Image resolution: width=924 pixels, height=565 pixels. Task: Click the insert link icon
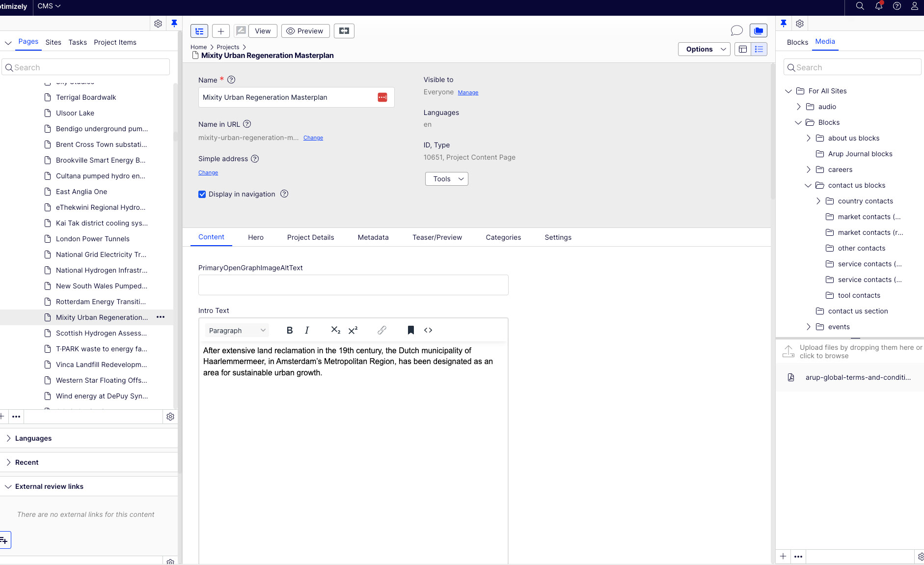coord(382,330)
